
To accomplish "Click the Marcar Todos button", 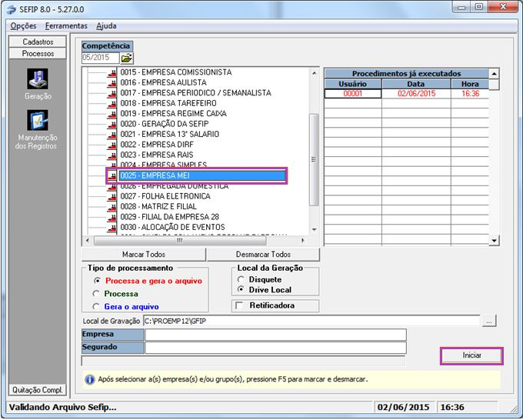I will pyautogui.click(x=144, y=255).
